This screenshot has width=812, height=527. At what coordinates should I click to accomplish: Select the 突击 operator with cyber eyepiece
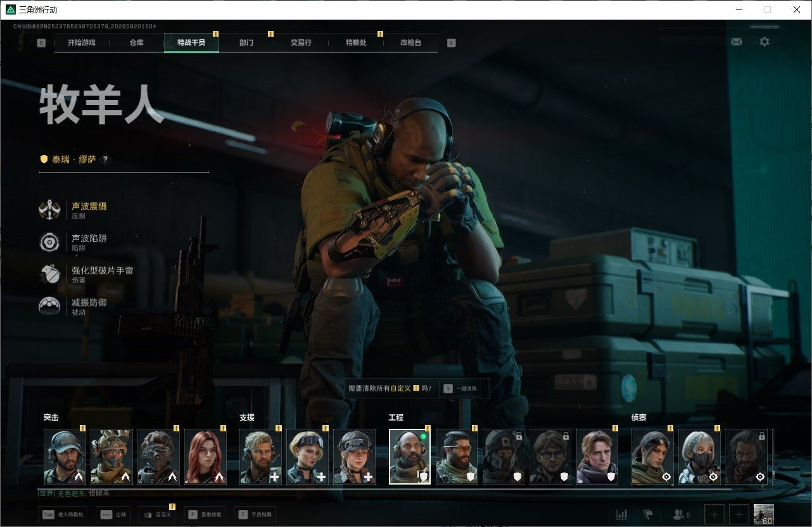158,457
